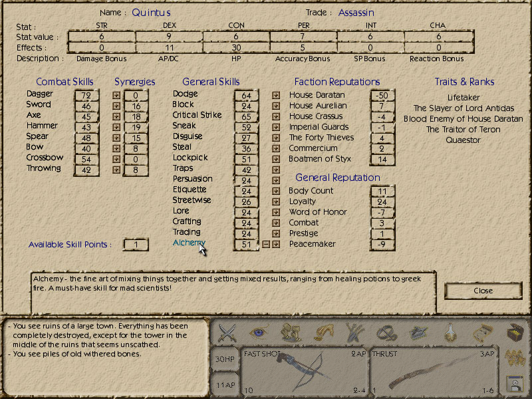Close the character sheet

tap(483, 291)
